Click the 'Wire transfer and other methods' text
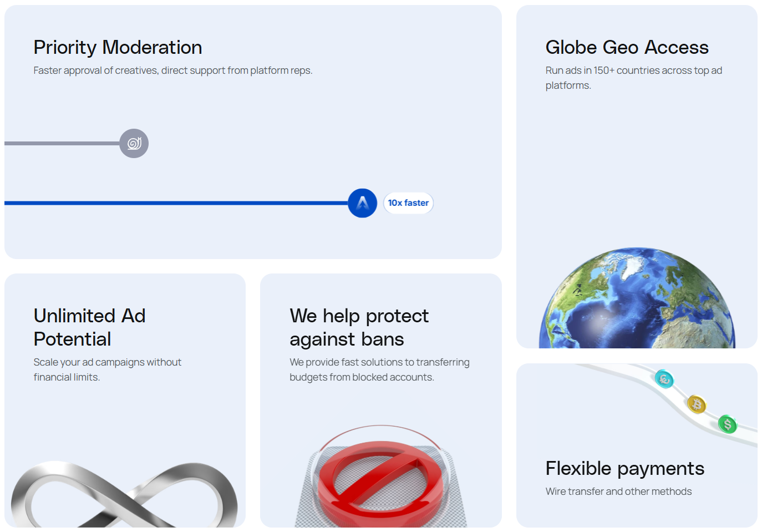Image resolution: width=762 pixels, height=532 pixels. point(618,492)
